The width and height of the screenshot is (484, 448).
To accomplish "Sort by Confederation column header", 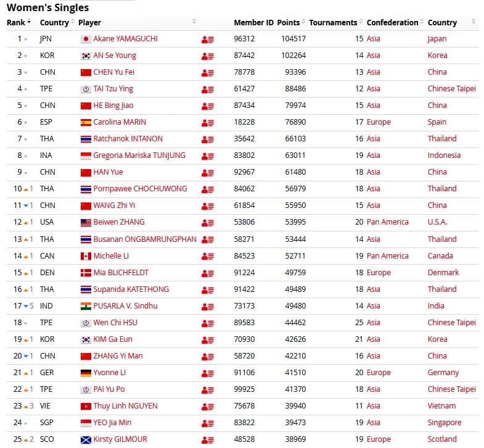I will (x=395, y=23).
